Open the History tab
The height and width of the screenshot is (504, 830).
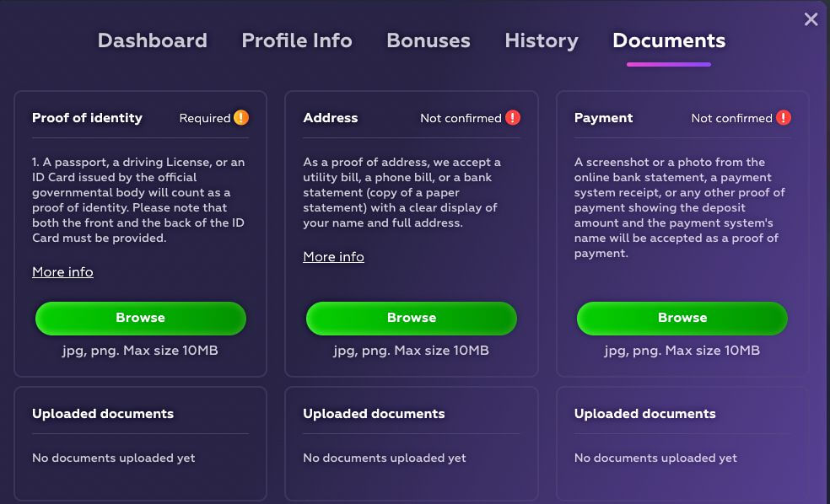[542, 40]
